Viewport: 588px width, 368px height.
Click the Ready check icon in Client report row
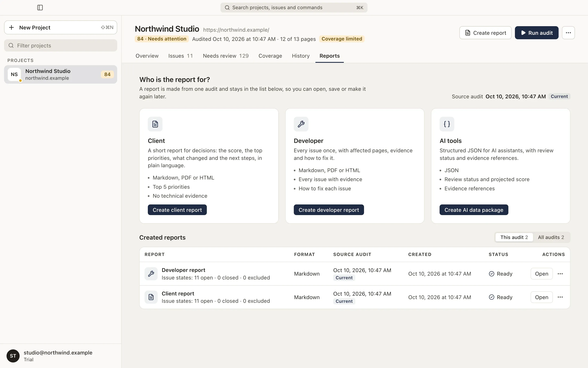click(x=491, y=297)
